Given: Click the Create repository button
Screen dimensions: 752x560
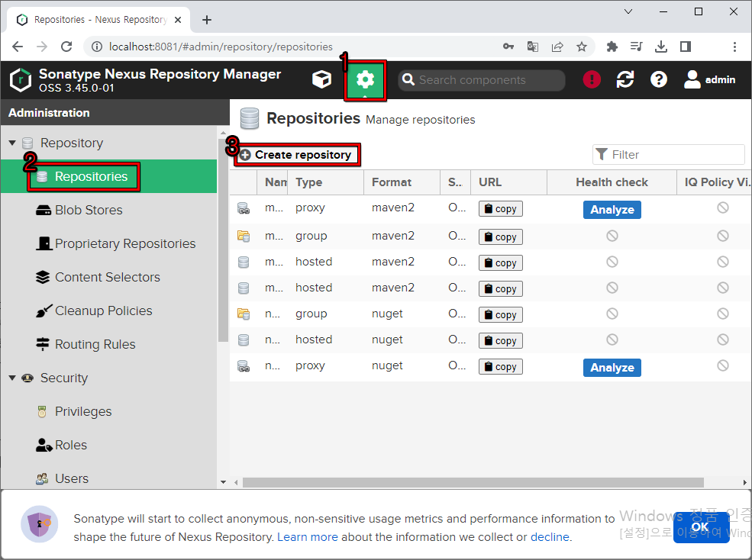Looking at the screenshot, I should point(297,155).
